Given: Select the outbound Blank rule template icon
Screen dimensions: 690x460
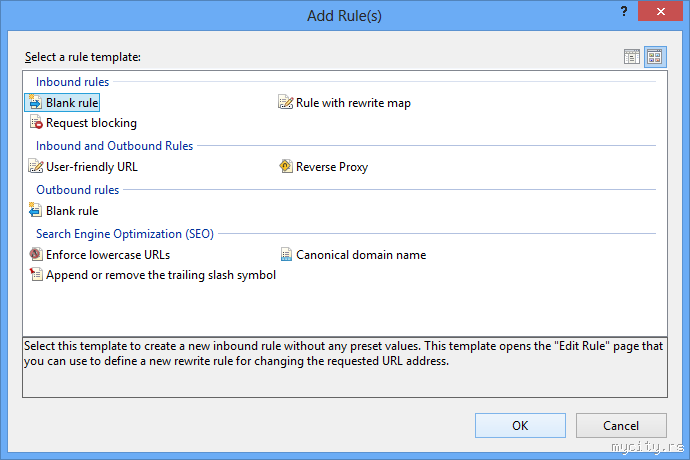Looking at the screenshot, I should (36, 211).
